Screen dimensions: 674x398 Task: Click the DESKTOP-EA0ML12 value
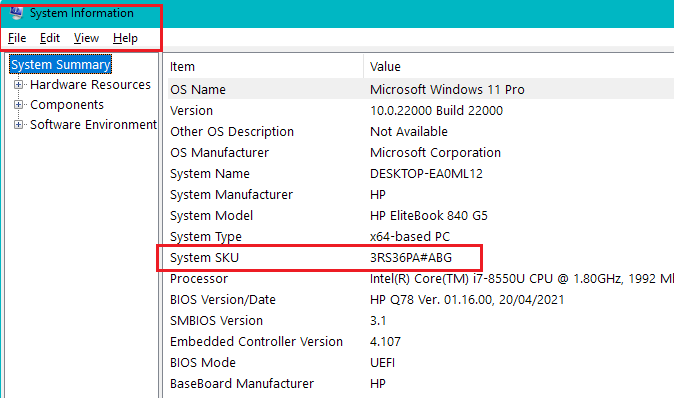pos(426,174)
